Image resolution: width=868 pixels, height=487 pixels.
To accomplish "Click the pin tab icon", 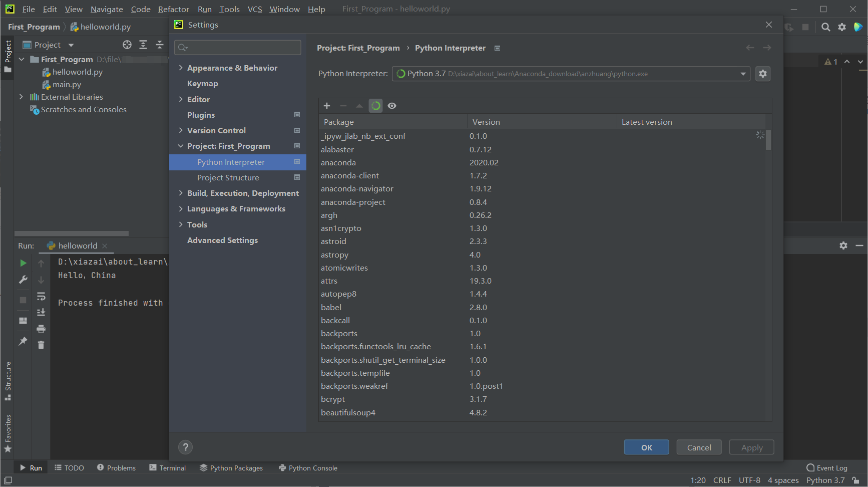I will (x=23, y=341).
